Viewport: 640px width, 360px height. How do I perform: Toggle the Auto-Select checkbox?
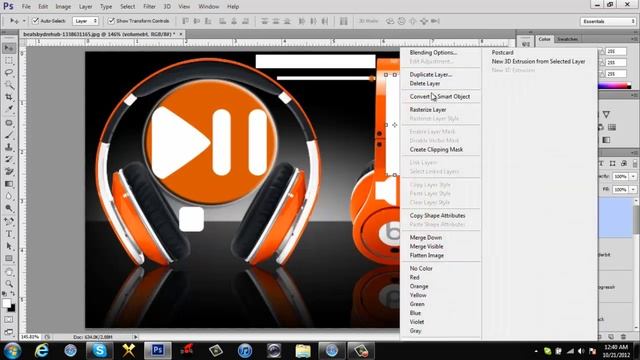coord(36,20)
